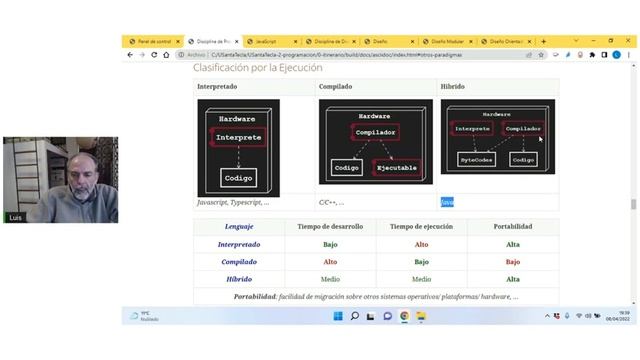Click the blue pen extension icon
This screenshot has width=640, height=360.
(568, 55)
